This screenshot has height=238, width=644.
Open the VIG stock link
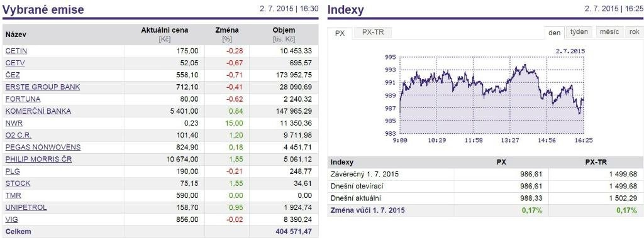pos(11,220)
